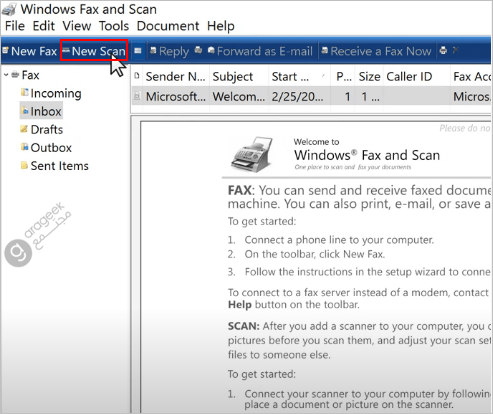Click the Windows Fax and Scan title bar icon
This screenshot has height=414, width=493.
point(9,9)
